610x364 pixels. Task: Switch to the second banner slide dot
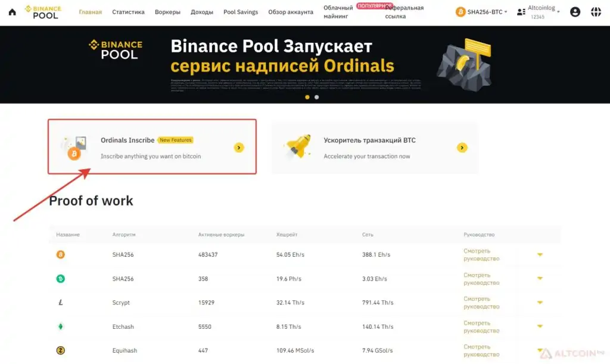pyautogui.click(x=317, y=97)
